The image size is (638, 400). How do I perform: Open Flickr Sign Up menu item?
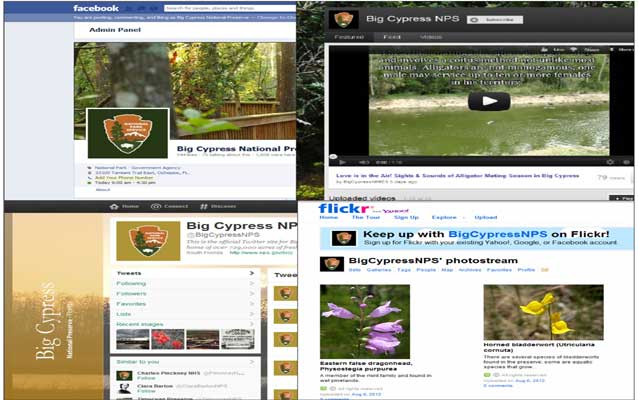[x=406, y=217]
